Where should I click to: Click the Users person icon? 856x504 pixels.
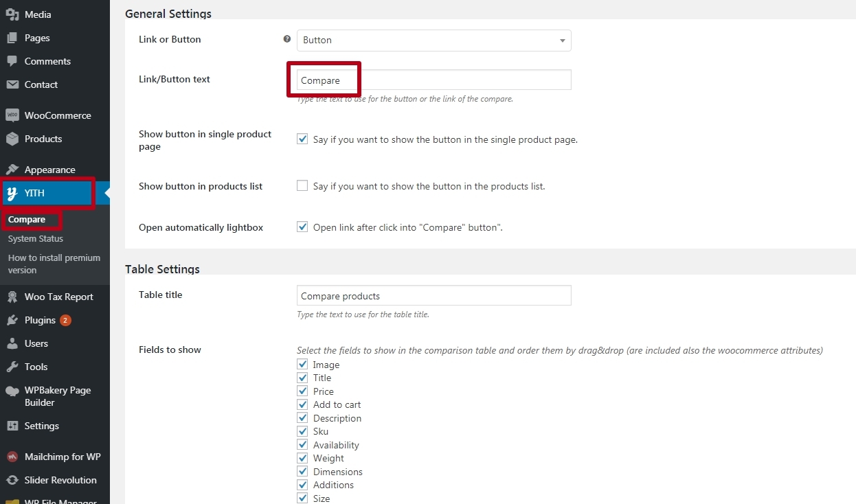(x=12, y=343)
